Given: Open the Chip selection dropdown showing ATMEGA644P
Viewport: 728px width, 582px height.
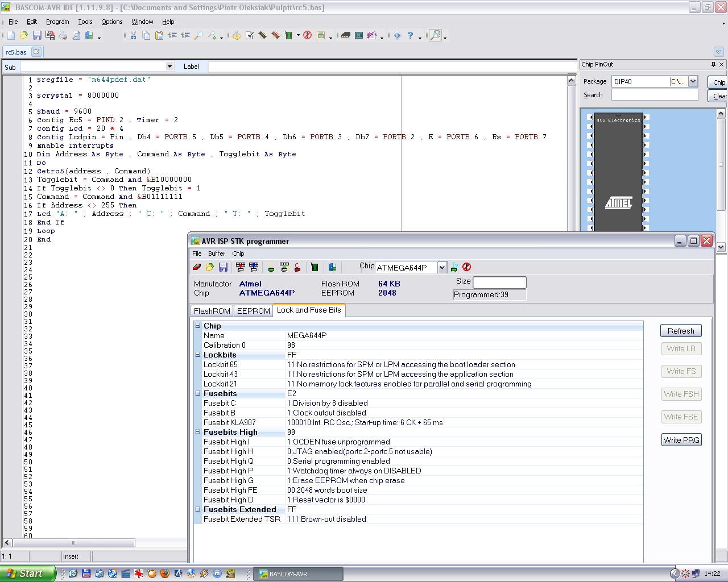Looking at the screenshot, I should coord(442,268).
